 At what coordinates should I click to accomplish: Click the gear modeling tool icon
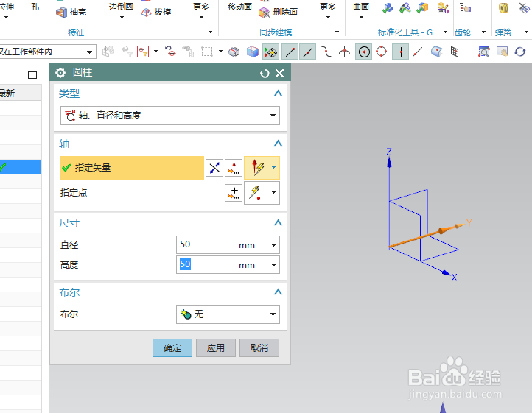[465, 8]
